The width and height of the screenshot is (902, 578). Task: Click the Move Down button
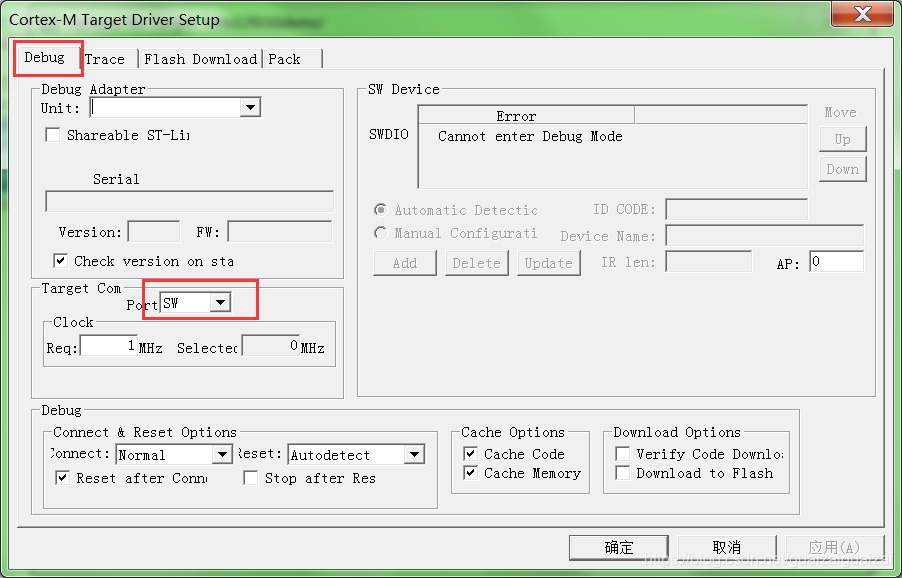click(x=842, y=170)
